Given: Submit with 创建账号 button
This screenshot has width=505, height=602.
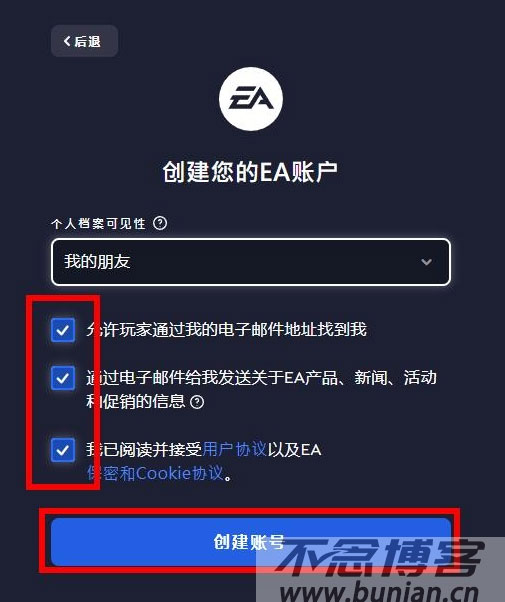Looking at the screenshot, I should pyautogui.click(x=251, y=541).
